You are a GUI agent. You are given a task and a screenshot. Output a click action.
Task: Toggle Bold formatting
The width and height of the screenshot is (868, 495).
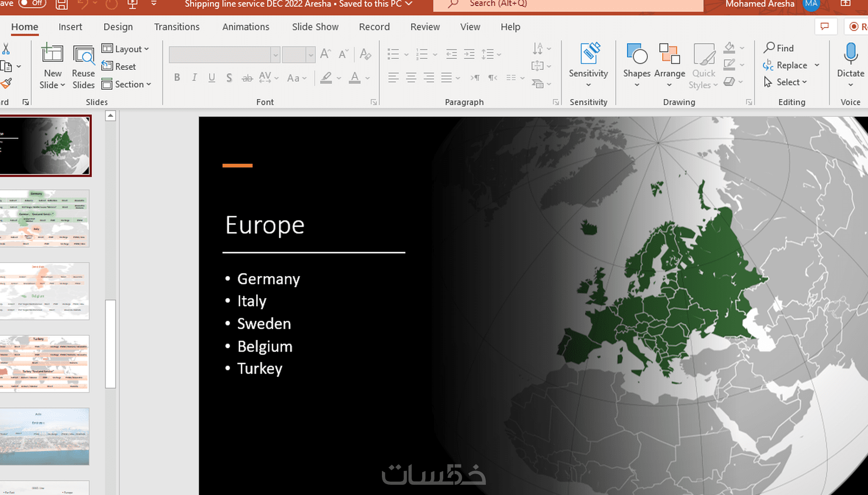(x=177, y=78)
